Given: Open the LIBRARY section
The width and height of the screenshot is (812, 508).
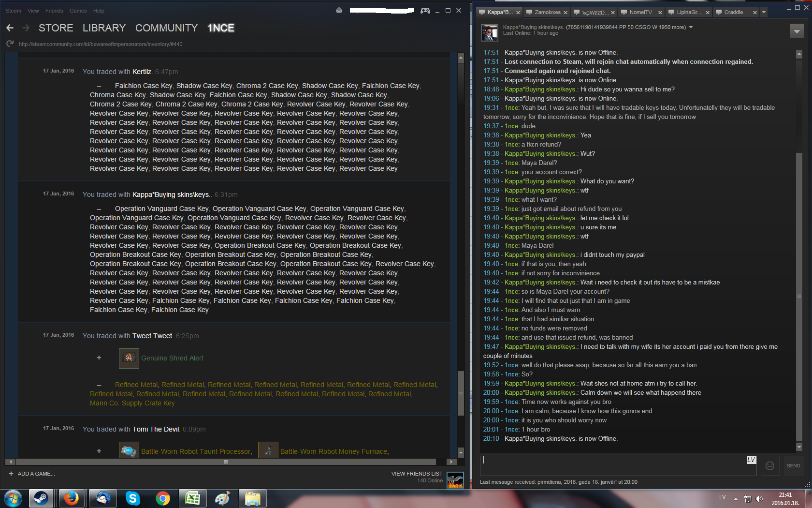Looking at the screenshot, I should (104, 28).
